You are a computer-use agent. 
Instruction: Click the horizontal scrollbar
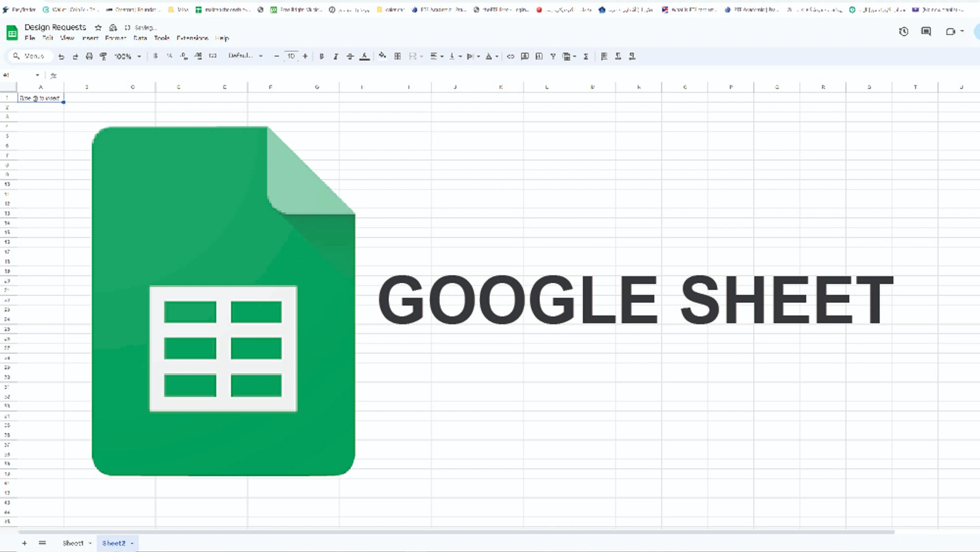pos(456,532)
